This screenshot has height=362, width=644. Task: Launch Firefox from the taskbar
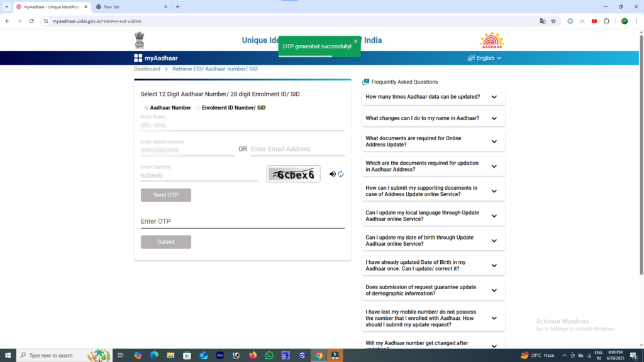[253, 356]
